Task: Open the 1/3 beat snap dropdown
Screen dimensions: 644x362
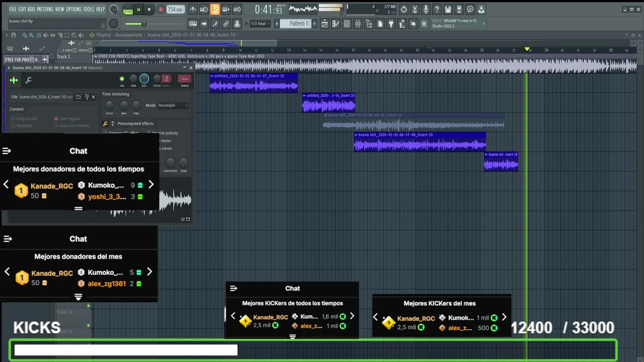Action: pos(260,24)
